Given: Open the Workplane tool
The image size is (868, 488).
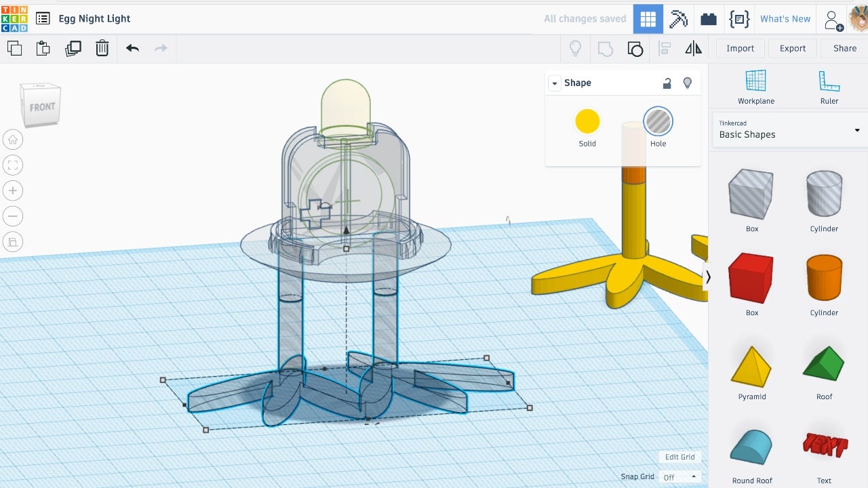Looking at the screenshot, I should (755, 87).
